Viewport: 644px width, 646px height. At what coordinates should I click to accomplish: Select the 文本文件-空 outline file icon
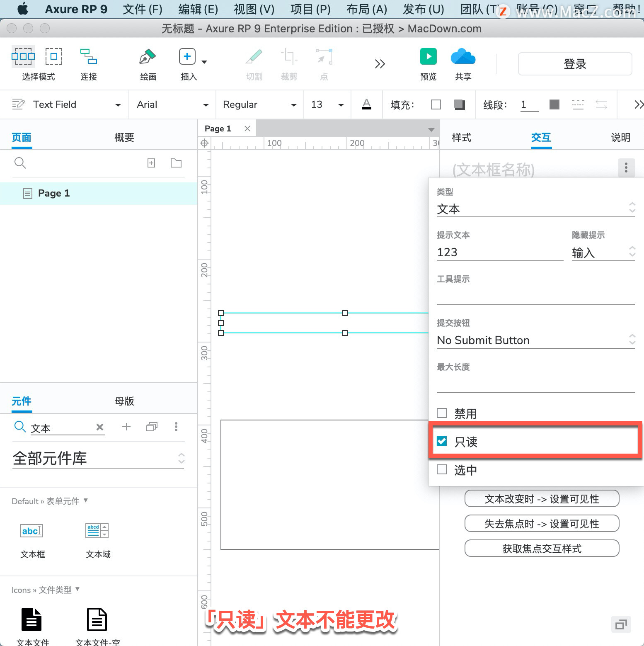(97, 619)
